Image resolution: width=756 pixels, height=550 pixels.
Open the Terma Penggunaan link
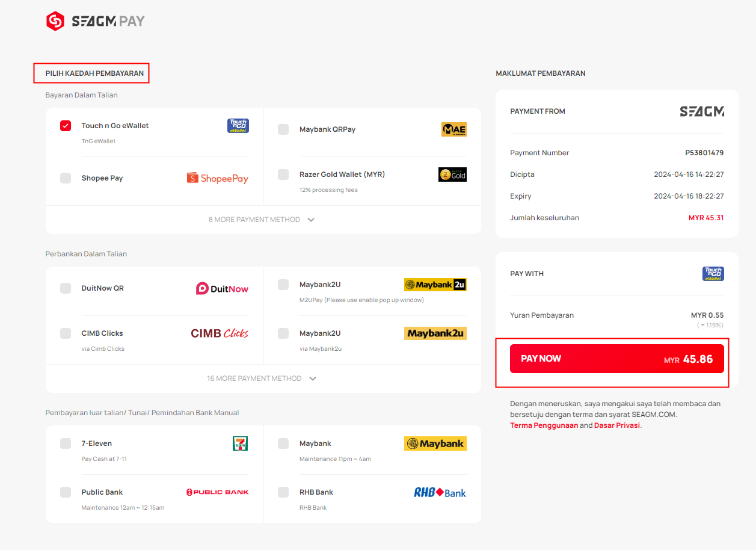(x=544, y=425)
